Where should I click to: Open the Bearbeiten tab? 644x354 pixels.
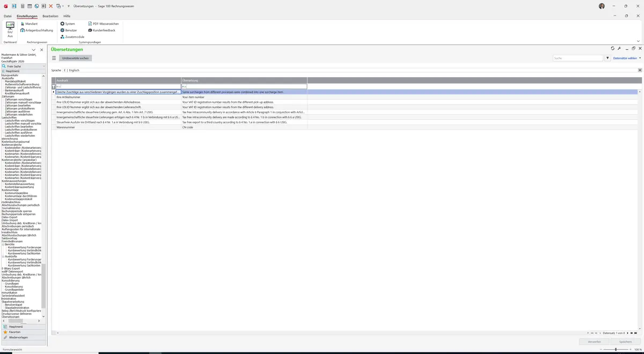coord(50,16)
